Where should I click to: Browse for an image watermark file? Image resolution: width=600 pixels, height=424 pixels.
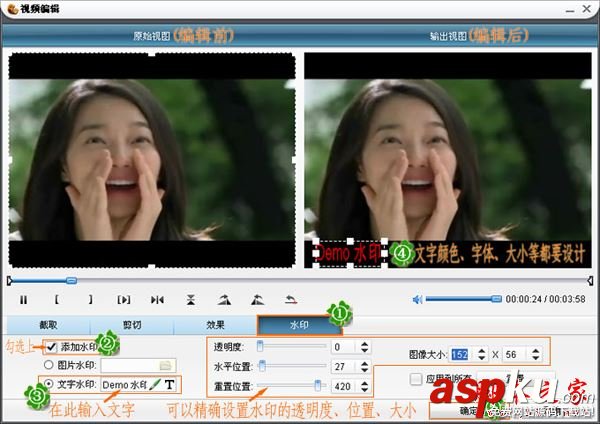pos(165,365)
